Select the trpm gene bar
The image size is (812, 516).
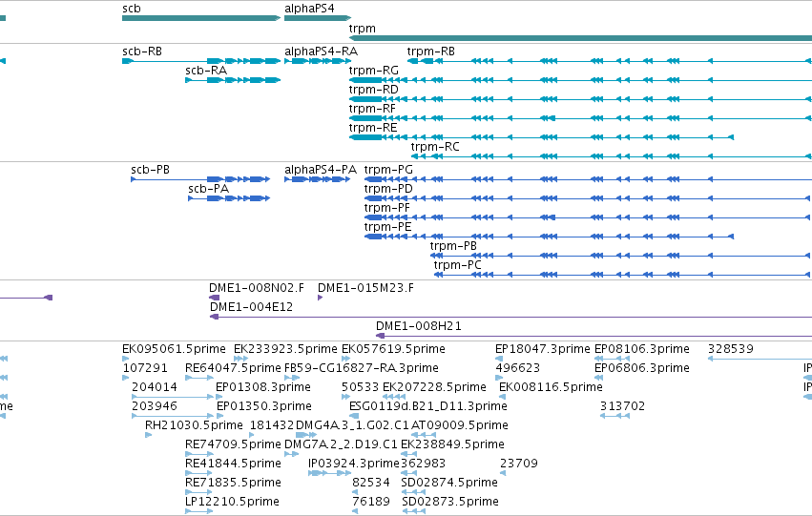pyautogui.click(x=580, y=38)
